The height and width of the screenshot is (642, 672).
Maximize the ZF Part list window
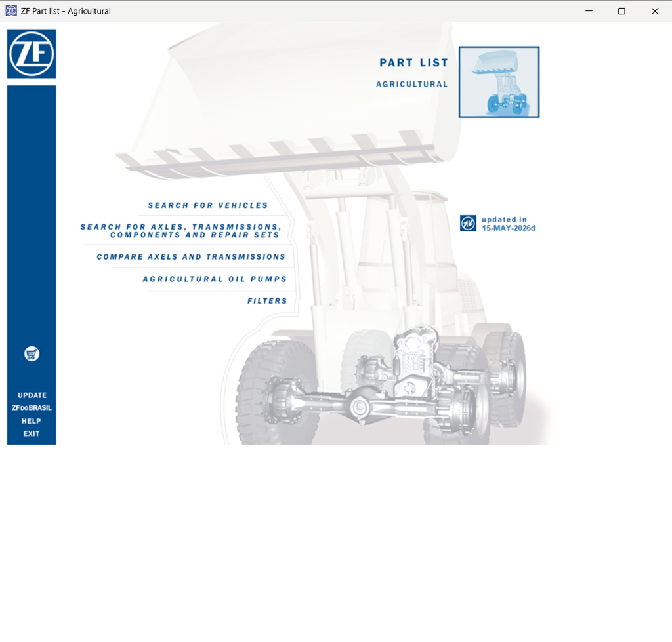coord(622,11)
